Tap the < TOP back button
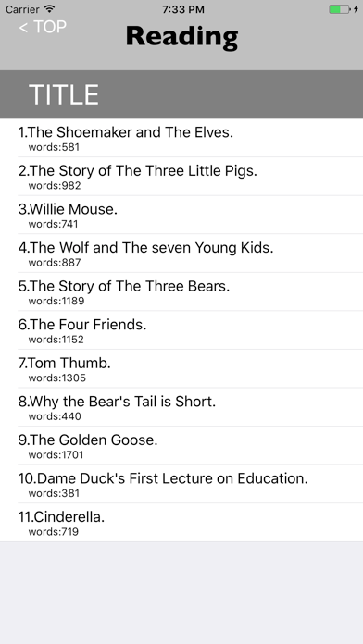 pyautogui.click(x=43, y=27)
